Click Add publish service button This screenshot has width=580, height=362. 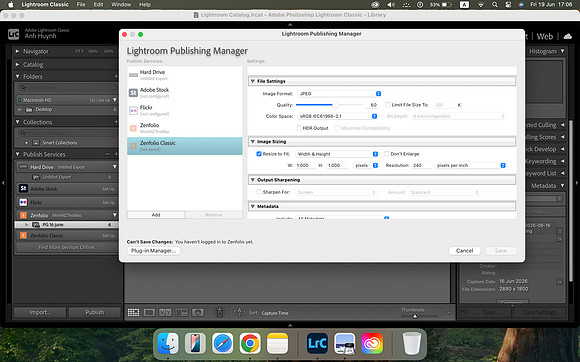(x=156, y=215)
